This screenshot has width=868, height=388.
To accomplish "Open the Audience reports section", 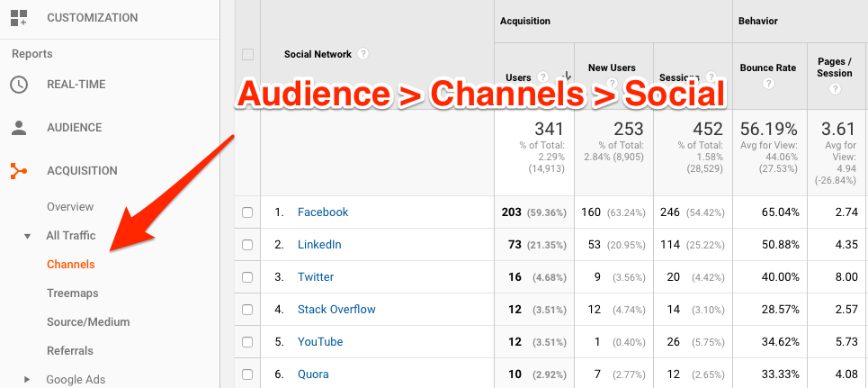I will (x=74, y=128).
